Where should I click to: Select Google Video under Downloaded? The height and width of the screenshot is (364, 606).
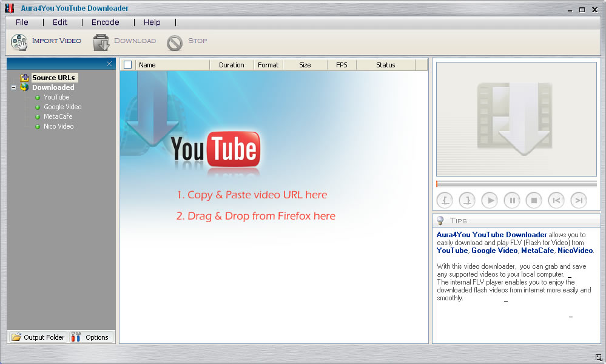pos(62,107)
